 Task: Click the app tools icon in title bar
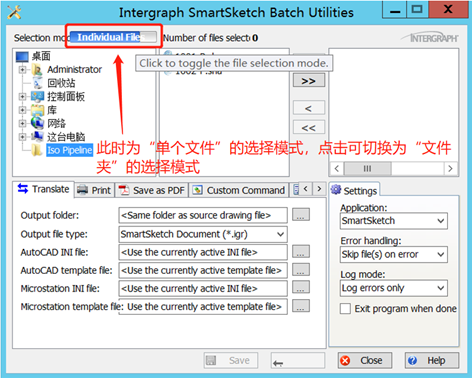[14, 12]
